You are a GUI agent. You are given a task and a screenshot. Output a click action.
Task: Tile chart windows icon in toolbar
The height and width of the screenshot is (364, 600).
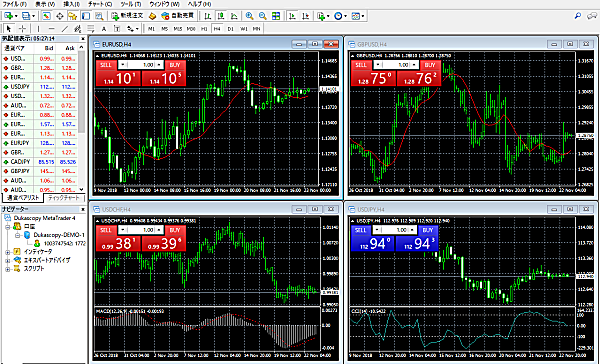pyautogui.click(x=276, y=16)
